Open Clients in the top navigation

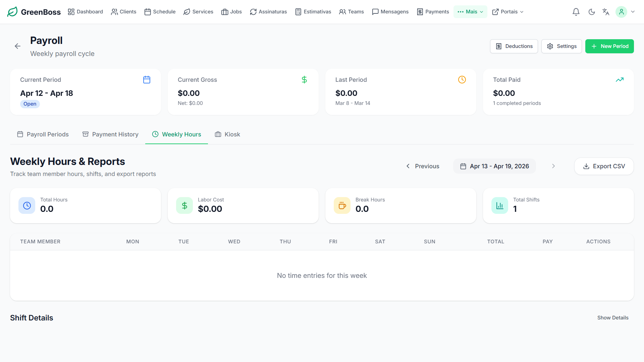124,12
